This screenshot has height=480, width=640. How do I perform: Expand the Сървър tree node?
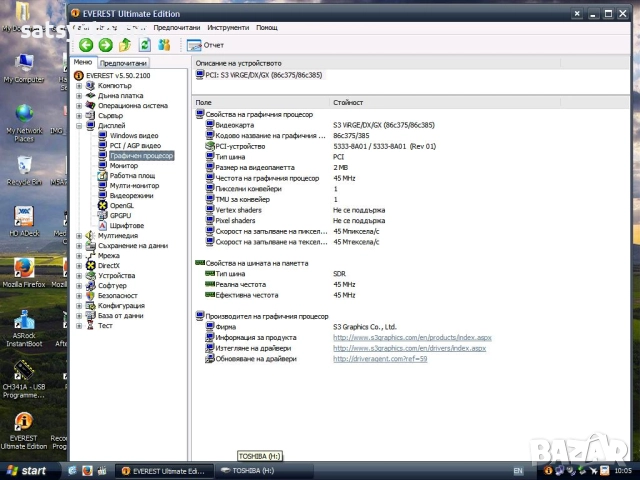pos(79,116)
